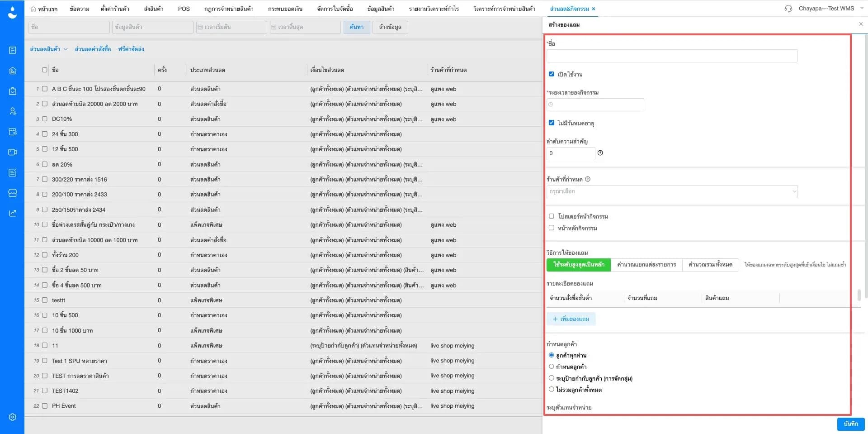Open the ระยะเวลาของกิจกรรม date picker
The height and width of the screenshot is (434, 868).
click(x=595, y=105)
